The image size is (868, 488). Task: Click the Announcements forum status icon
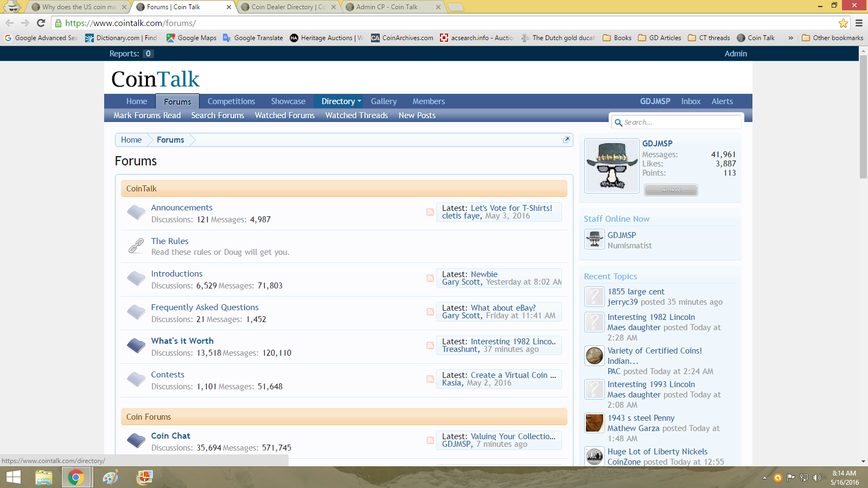136,213
